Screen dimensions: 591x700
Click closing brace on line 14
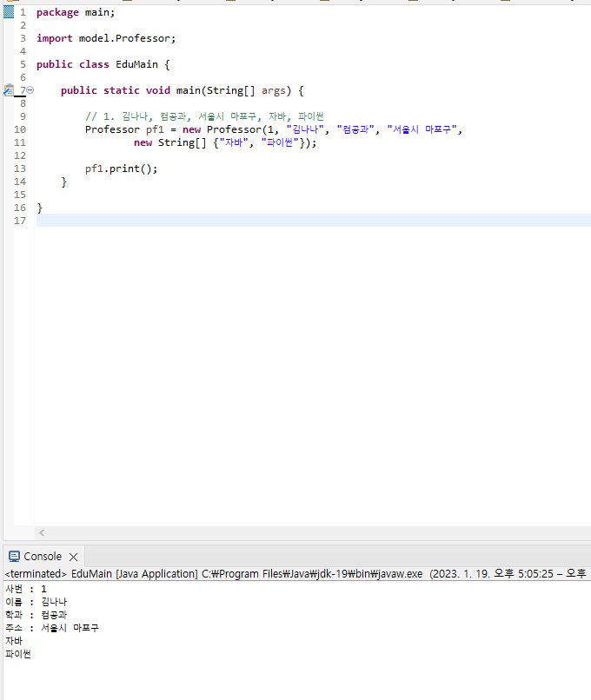pyautogui.click(x=63, y=182)
